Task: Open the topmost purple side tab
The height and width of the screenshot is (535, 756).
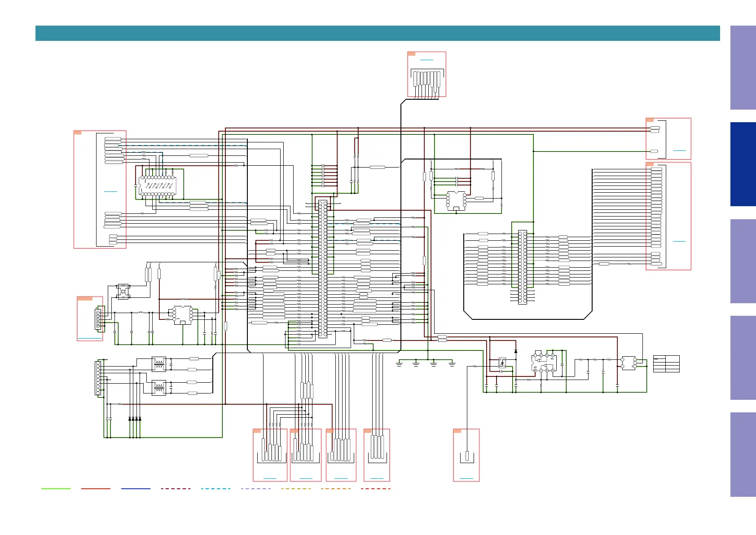Action: click(743, 67)
